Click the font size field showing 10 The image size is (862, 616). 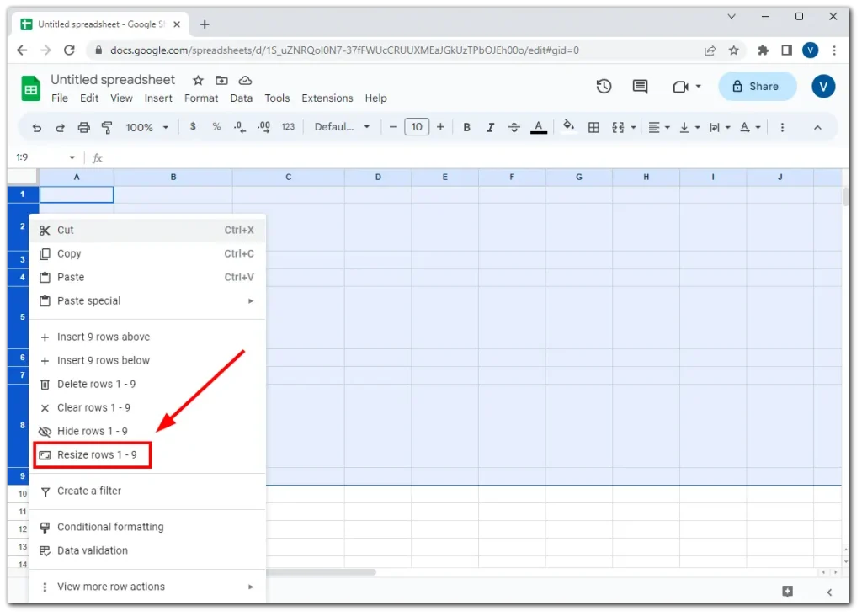click(x=417, y=127)
